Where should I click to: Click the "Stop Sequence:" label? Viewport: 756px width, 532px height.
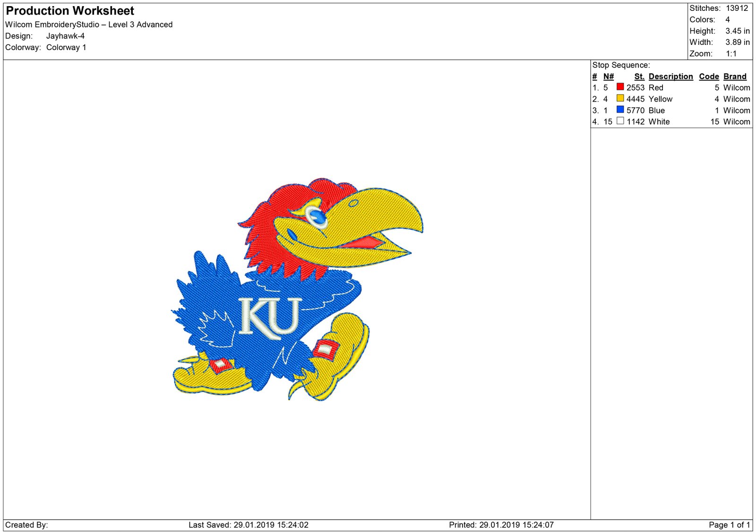coord(621,65)
